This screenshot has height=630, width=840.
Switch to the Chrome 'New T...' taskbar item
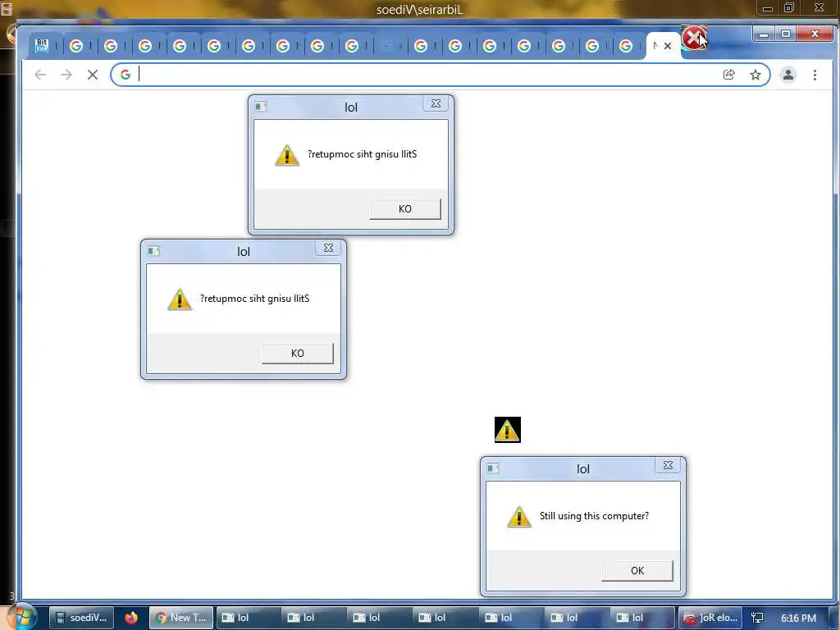181,618
